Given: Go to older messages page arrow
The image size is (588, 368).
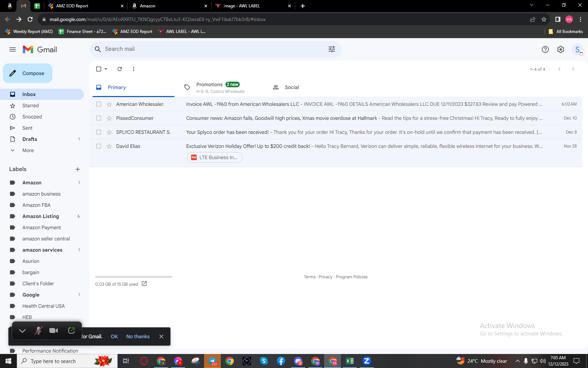Looking at the screenshot, I should point(573,69).
